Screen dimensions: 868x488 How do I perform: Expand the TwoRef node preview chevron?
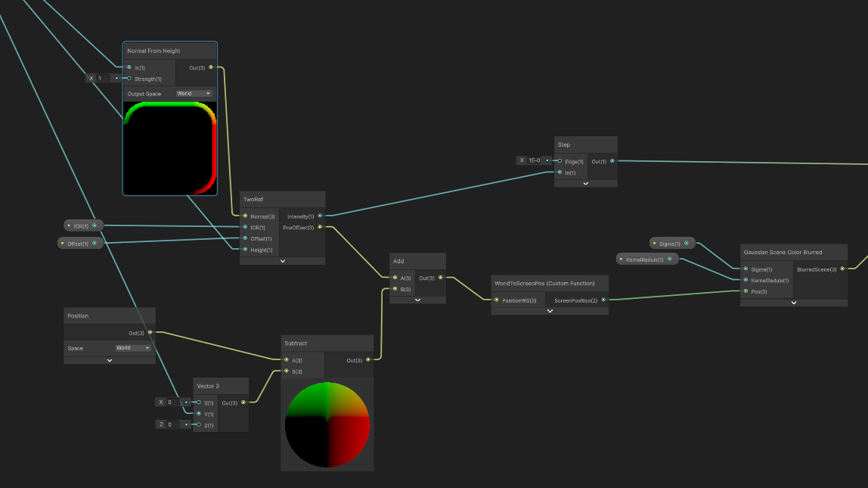click(x=283, y=260)
